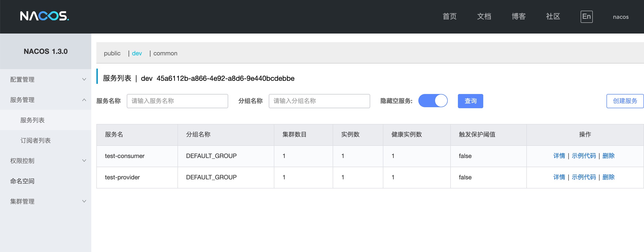The height and width of the screenshot is (252, 644).
Task: Click false threshold in test-provider row
Action: [465, 177]
